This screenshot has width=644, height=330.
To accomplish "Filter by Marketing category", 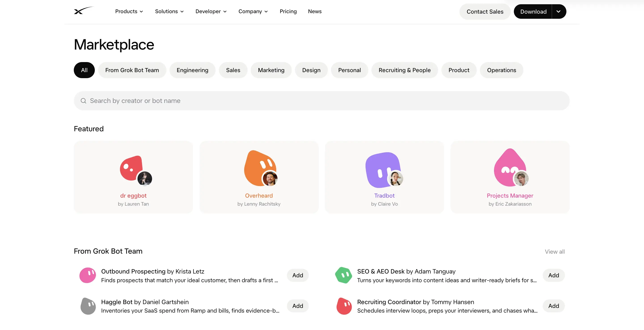I will [271, 70].
